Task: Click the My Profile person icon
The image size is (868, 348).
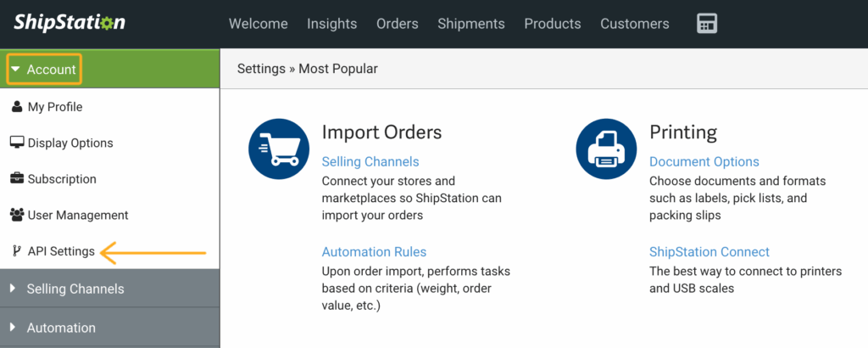Action: pos(17,107)
